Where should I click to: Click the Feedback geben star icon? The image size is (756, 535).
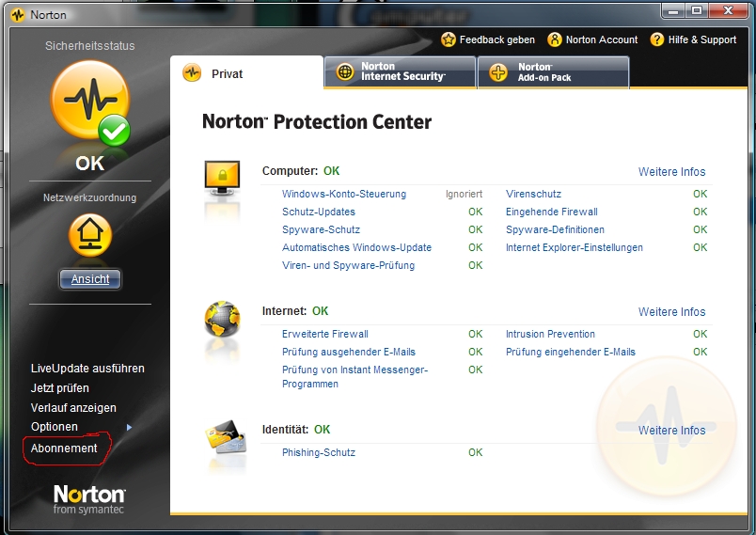[449, 39]
